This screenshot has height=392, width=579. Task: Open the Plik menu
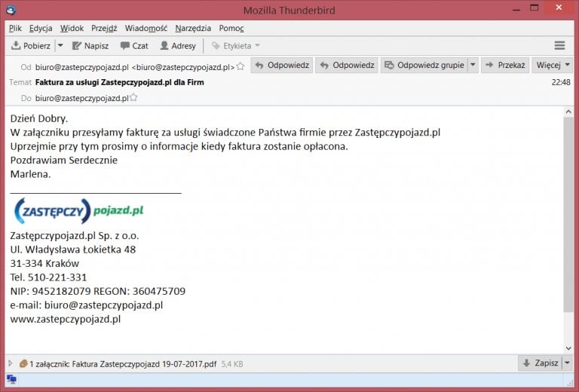coord(15,28)
